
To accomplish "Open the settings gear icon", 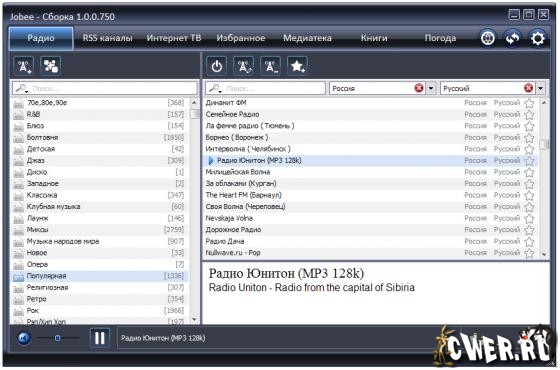I will pyautogui.click(x=538, y=38).
